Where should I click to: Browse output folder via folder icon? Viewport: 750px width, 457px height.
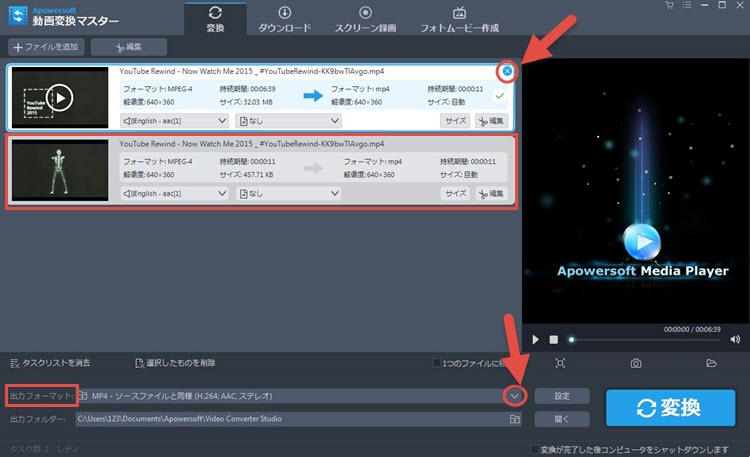coord(515,419)
